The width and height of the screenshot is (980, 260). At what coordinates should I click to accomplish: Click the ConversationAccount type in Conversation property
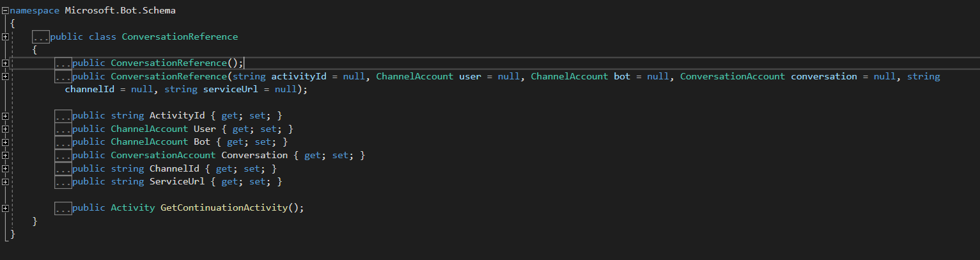[163, 156]
